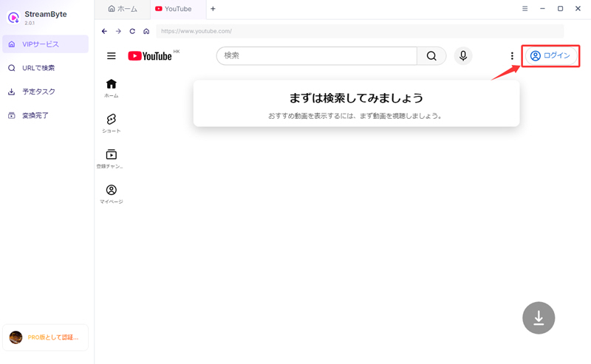Focus the URL address field
591x364 pixels.
pyautogui.click(x=360, y=31)
